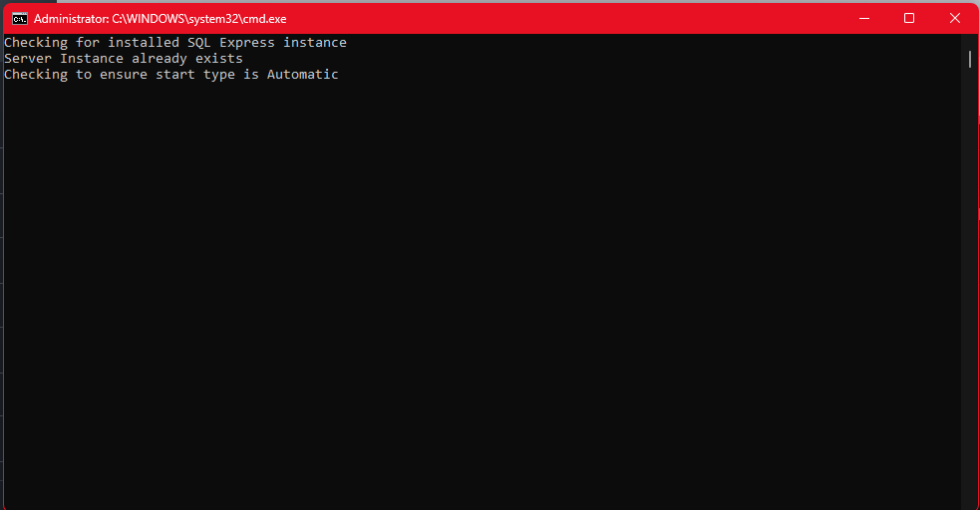Screen dimensions: 980x510
Task: Click the line 'Checking for installed SQL Express instance'
Action: (x=175, y=43)
